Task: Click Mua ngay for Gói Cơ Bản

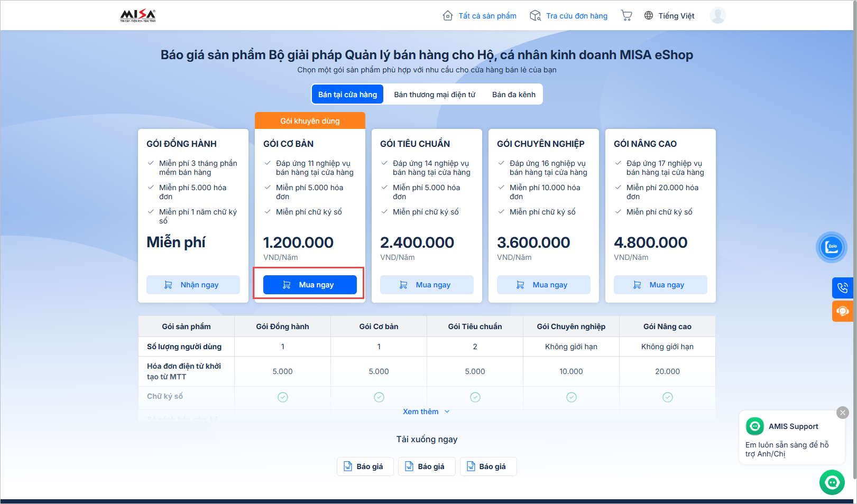Action: pos(310,285)
